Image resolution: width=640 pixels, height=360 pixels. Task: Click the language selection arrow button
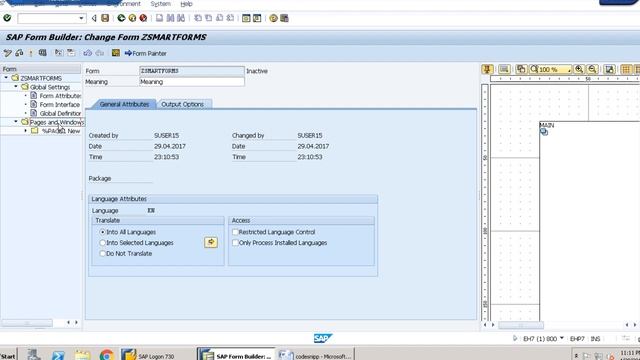click(x=211, y=242)
